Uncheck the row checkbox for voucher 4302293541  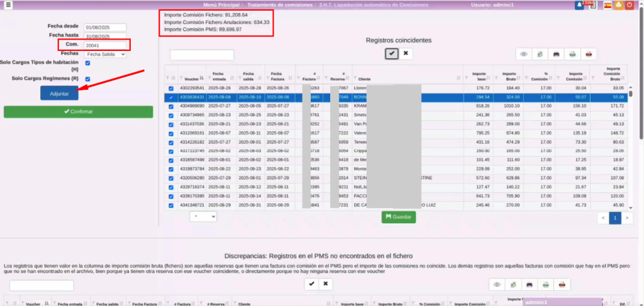pos(172,89)
